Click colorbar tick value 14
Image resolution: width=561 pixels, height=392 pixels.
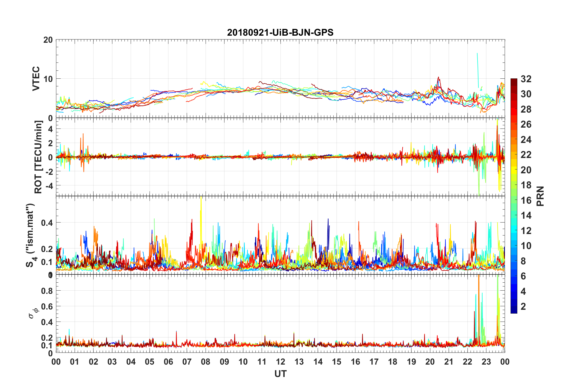tap(526, 215)
